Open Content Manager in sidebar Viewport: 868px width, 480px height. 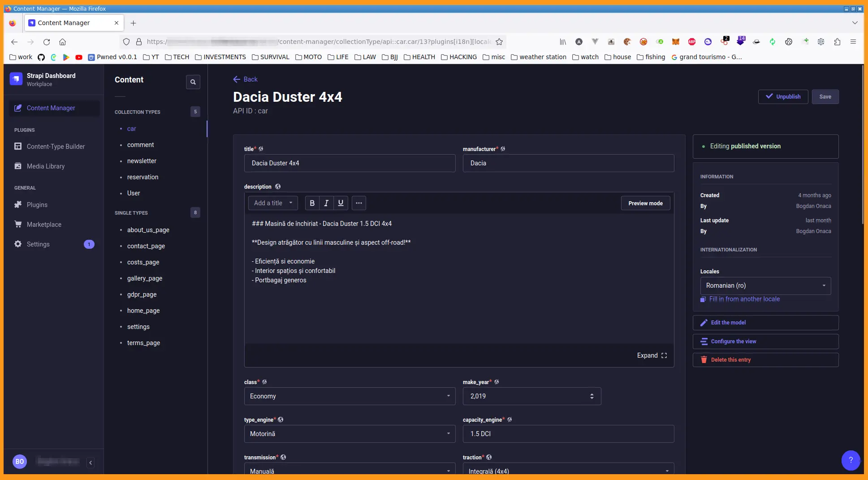pyautogui.click(x=54, y=108)
